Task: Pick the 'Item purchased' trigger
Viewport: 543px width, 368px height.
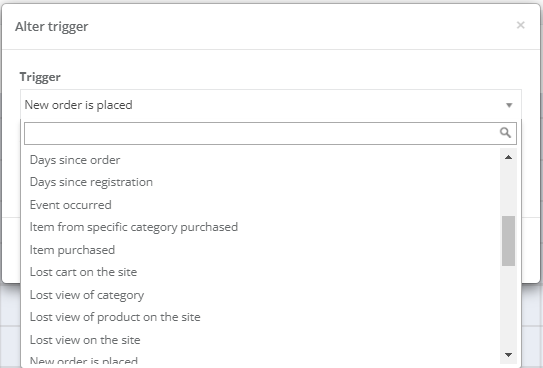Action: [262, 250]
